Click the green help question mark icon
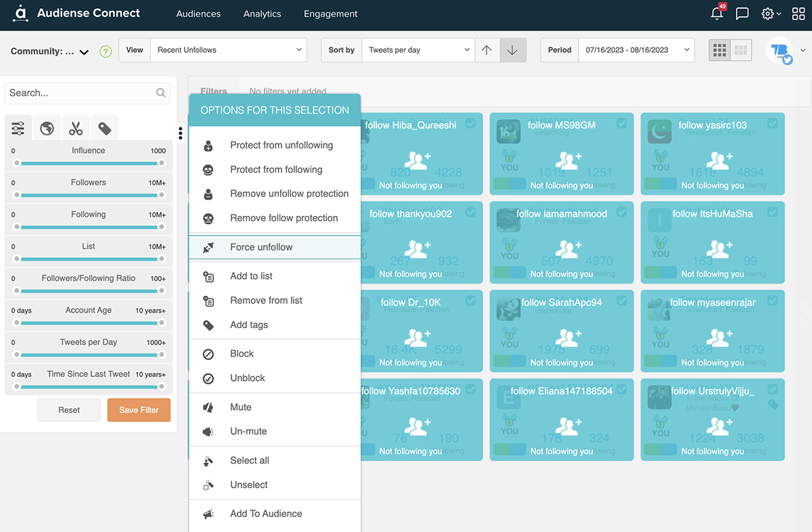Image resolution: width=812 pixels, height=532 pixels. [x=105, y=51]
